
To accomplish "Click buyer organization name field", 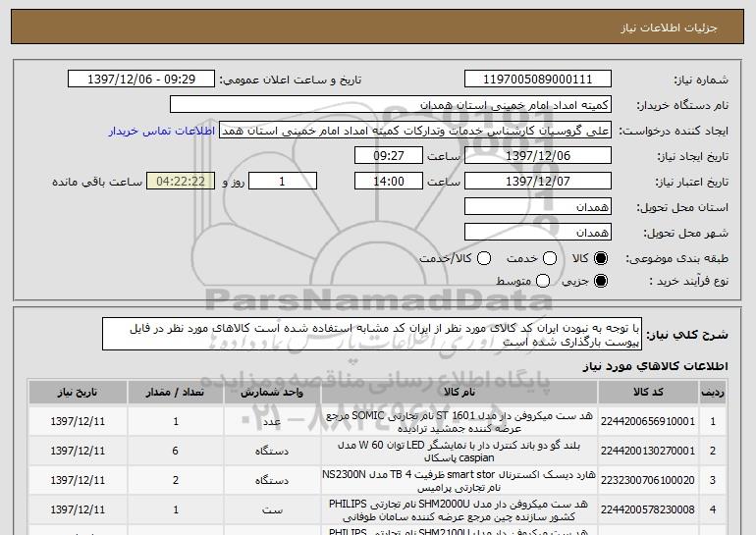I will click(x=391, y=105).
